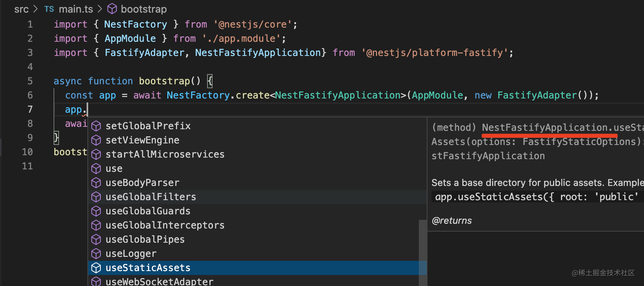
Task: Click the cube icon beside useGlobalGuards
Action: pos(96,211)
